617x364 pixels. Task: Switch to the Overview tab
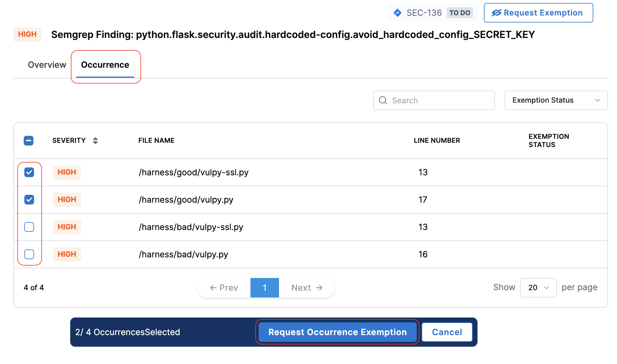[47, 65]
